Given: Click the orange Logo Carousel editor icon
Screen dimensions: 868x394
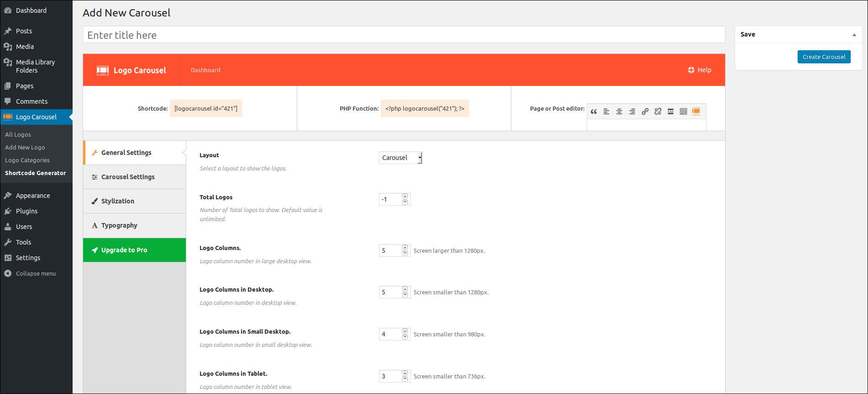Looking at the screenshot, I should pos(696,112).
